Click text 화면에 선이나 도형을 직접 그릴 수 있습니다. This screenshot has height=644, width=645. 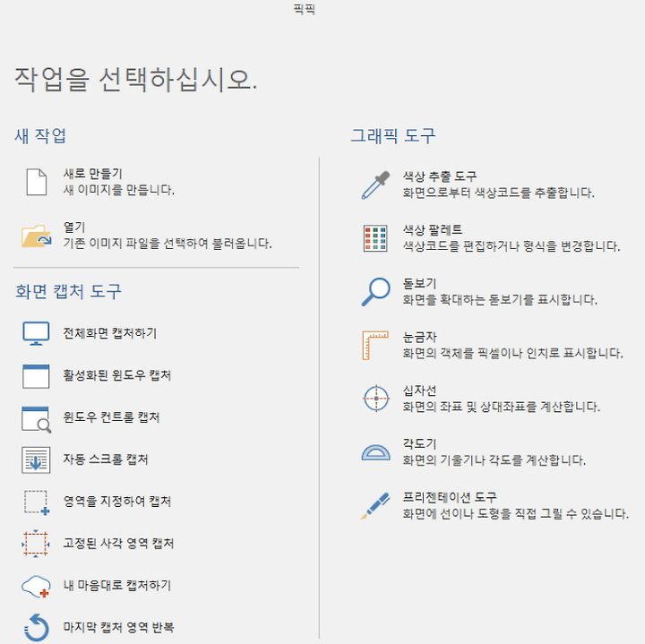[x=515, y=513]
